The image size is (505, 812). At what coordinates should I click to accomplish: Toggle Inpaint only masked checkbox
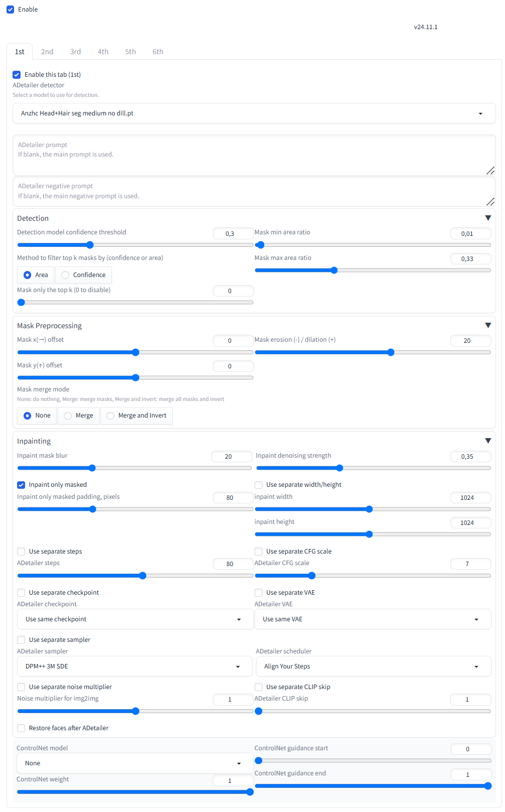tap(21, 485)
